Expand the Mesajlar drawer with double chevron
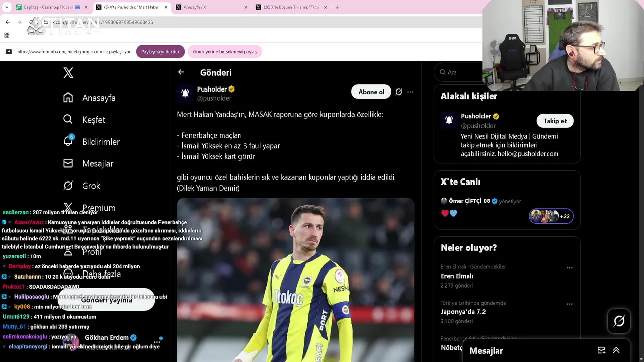The width and height of the screenshot is (644, 362). [616, 350]
